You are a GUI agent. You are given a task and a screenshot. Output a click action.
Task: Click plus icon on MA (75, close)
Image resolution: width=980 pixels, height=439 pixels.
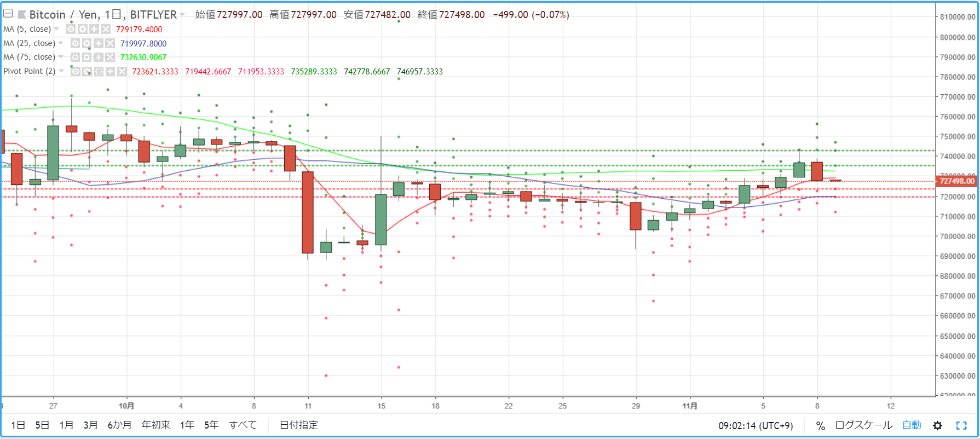point(99,57)
